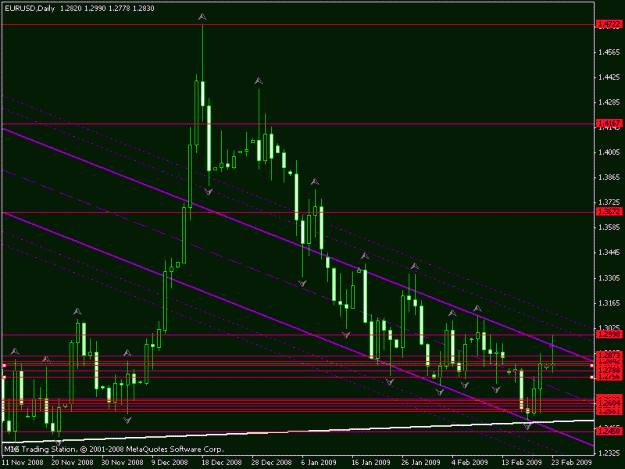Click the 1.4005 axis price value
625x469 pixels.
(610, 152)
